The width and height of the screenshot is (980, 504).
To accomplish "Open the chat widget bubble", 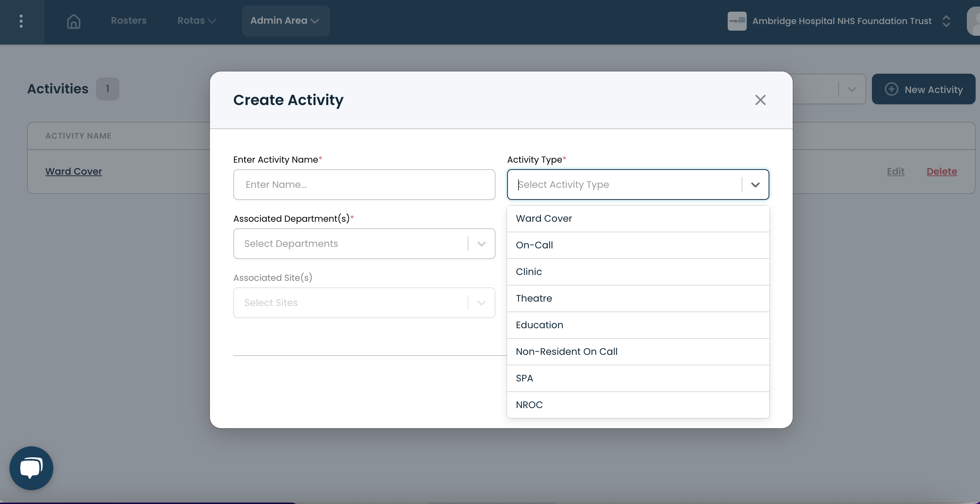I will (x=31, y=468).
